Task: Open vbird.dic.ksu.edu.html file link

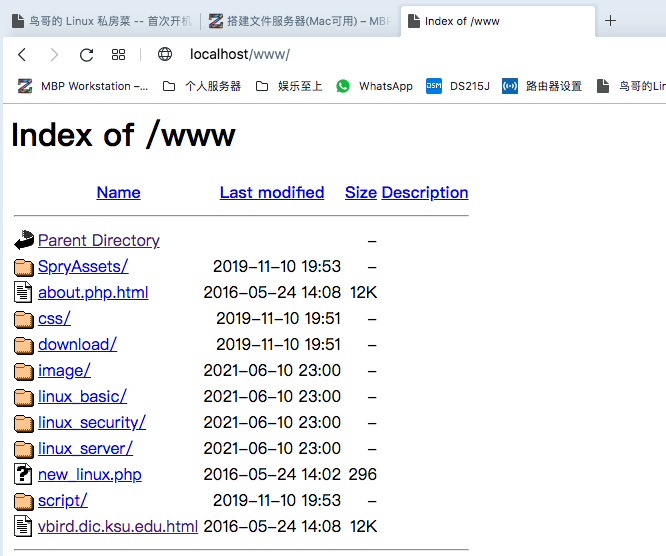Action: [x=118, y=527]
